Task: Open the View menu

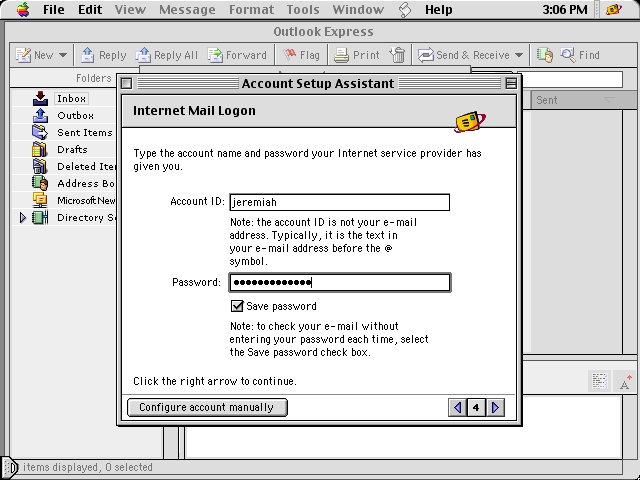Action: coord(130,9)
